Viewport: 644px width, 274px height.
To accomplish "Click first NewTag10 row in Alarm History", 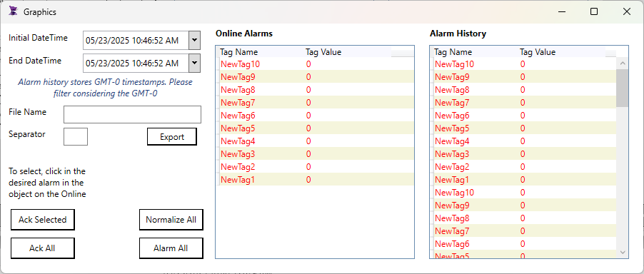I will (x=523, y=64).
